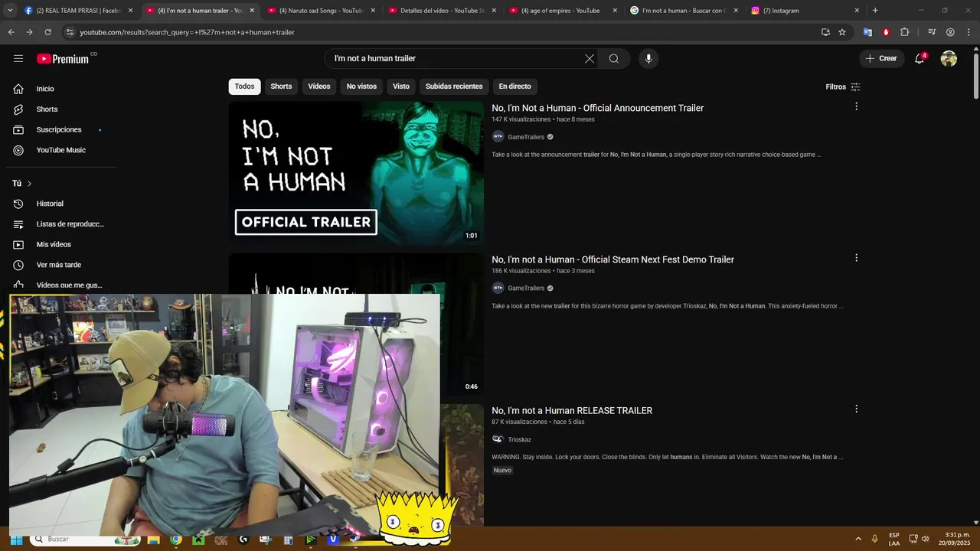Image resolution: width=980 pixels, height=551 pixels.
Task: Open options for Steam Next Fest Demo Trailer
Action: 856,258
